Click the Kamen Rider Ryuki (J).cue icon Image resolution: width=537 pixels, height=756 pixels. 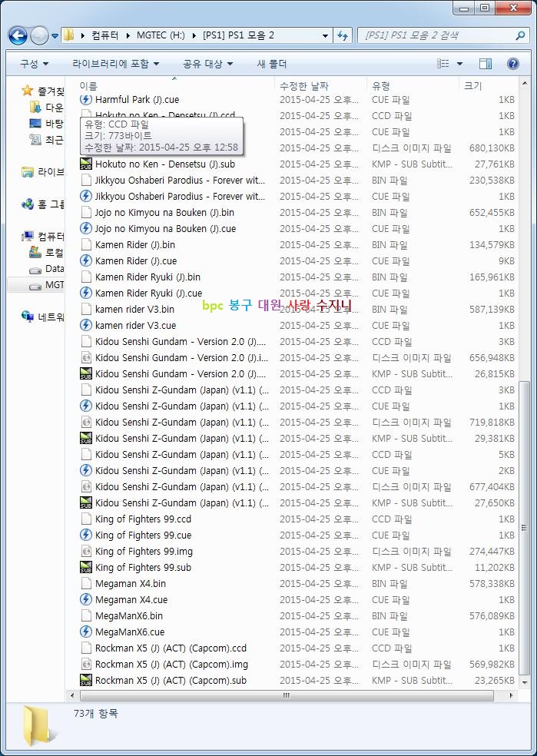click(x=86, y=293)
